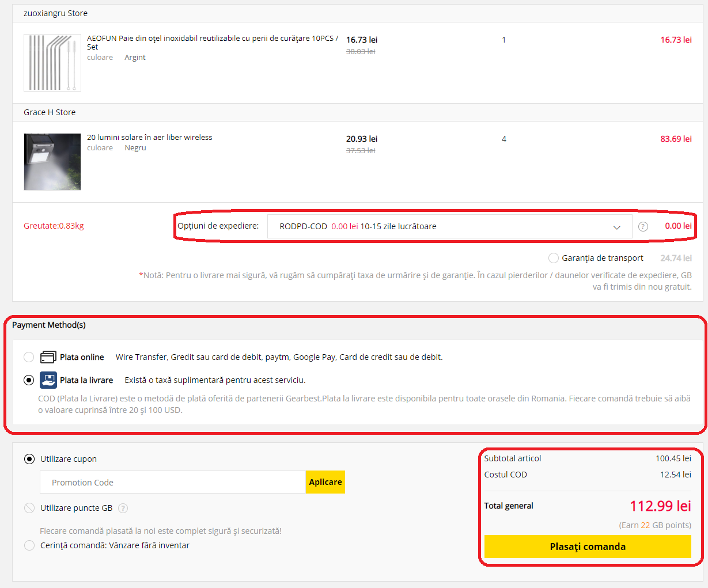Click the Plasați comanda button

588,547
